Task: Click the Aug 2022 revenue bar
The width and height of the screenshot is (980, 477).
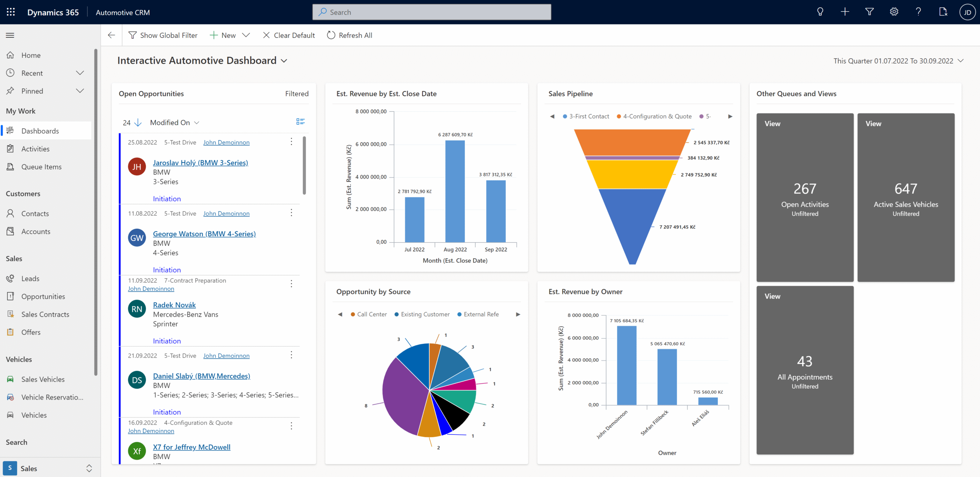Action: point(455,191)
